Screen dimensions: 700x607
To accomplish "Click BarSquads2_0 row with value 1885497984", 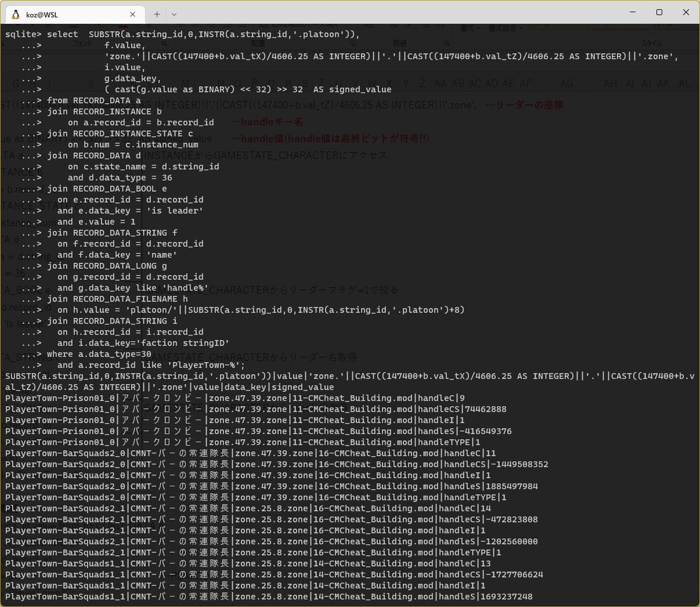I will (x=272, y=487).
